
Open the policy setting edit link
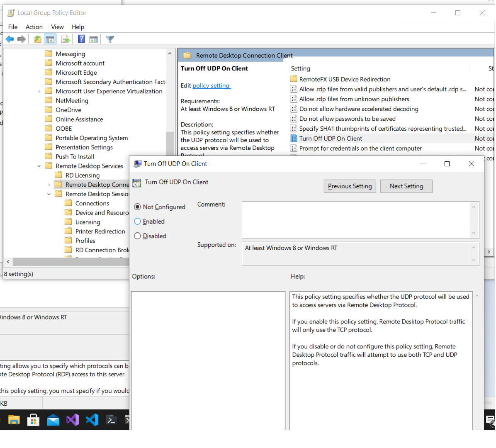pos(211,85)
